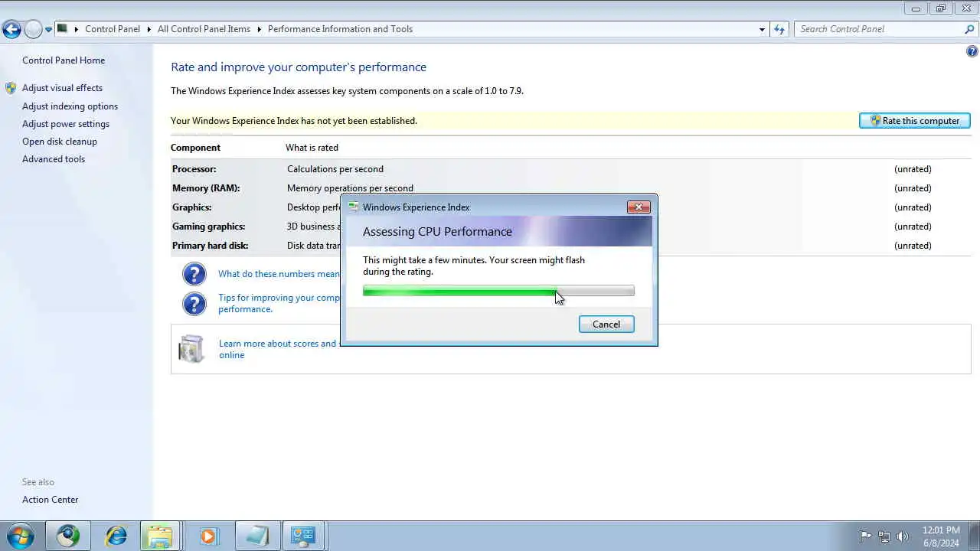
Task: Open the taskbar clock showing 12:01 PM
Action: 941,536
